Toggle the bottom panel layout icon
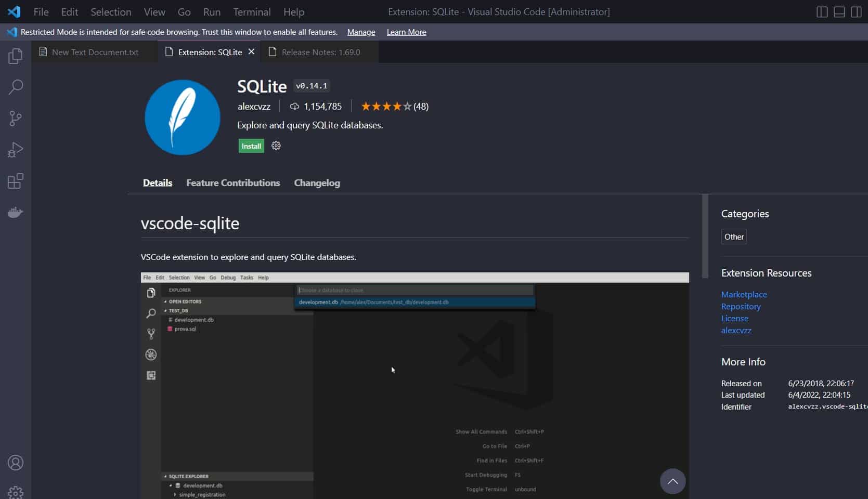Image resolution: width=868 pixels, height=499 pixels. (839, 12)
